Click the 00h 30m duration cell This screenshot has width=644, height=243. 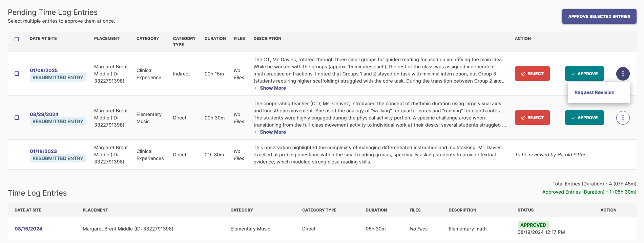pyautogui.click(x=214, y=118)
